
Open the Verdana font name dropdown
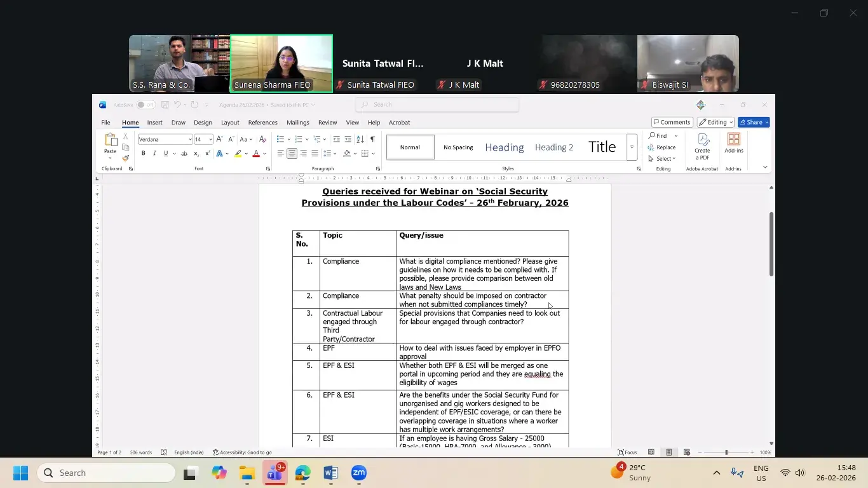click(x=190, y=139)
